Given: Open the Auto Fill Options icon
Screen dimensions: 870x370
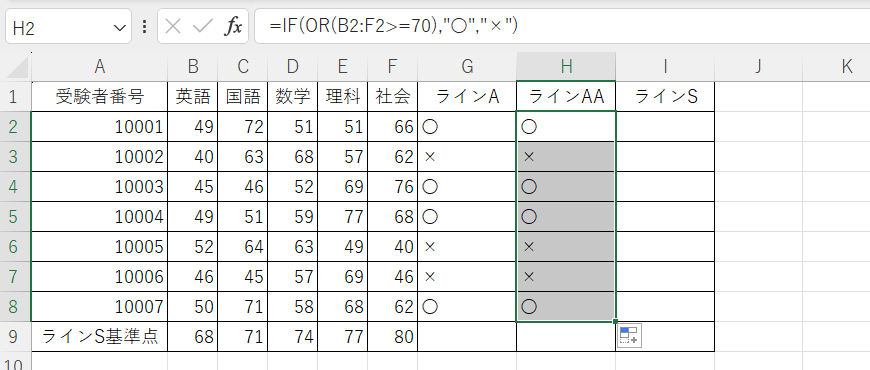Looking at the screenshot, I should [x=629, y=336].
